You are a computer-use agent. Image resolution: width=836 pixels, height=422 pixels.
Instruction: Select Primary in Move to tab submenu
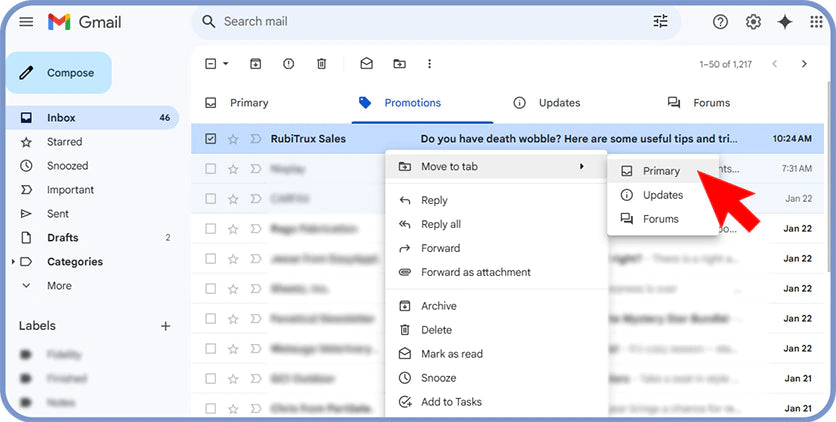pyautogui.click(x=661, y=171)
